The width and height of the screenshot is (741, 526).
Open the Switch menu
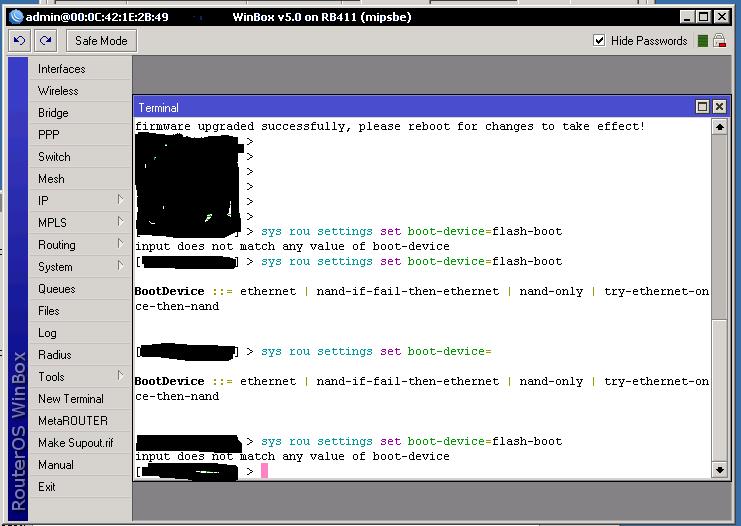pyautogui.click(x=80, y=157)
